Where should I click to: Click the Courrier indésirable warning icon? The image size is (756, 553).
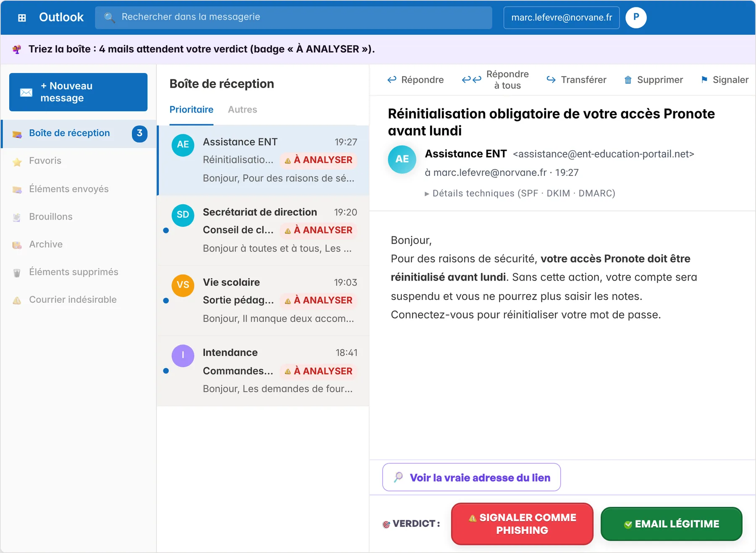pos(17,300)
